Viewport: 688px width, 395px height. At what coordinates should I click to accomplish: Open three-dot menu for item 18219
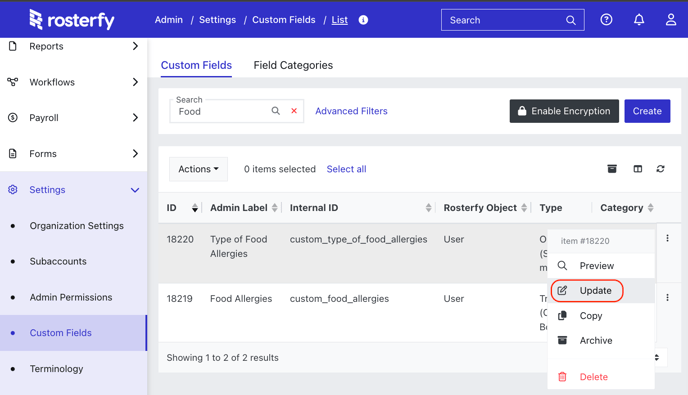coord(667,298)
